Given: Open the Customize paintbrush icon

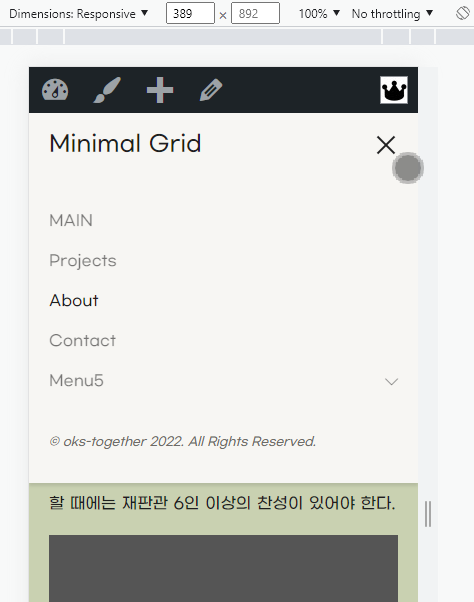Looking at the screenshot, I should point(107,90).
